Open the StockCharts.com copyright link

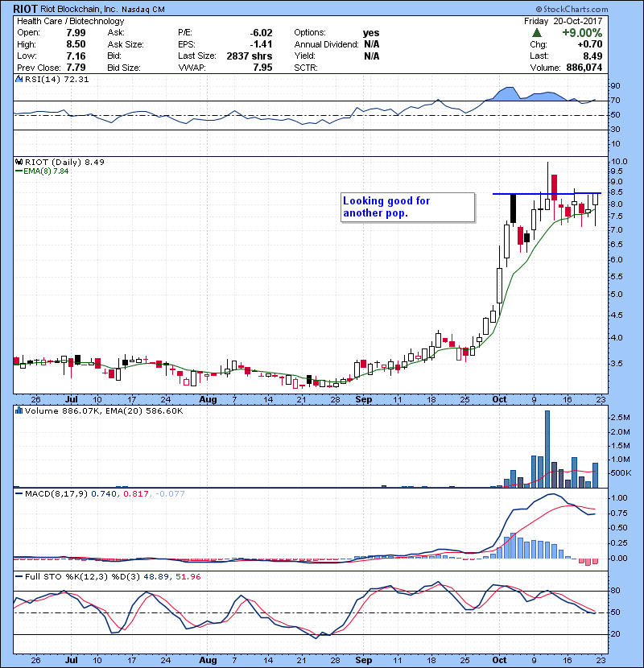[572, 9]
